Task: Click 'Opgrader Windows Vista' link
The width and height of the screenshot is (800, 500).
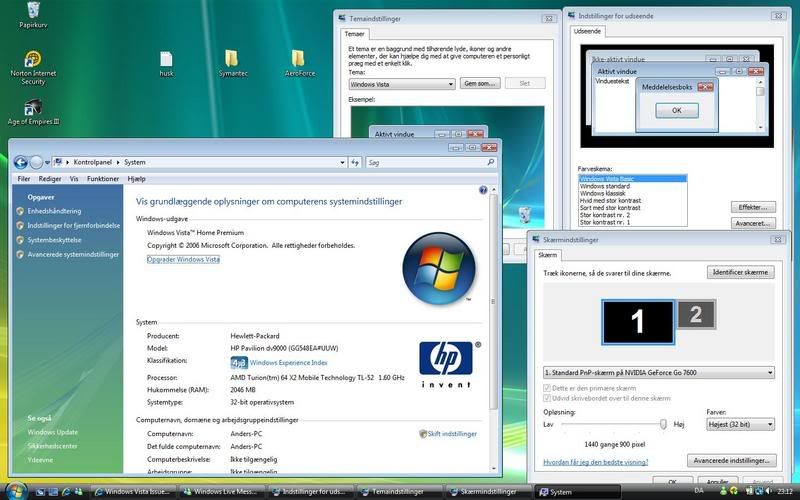Action: pyautogui.click(x=183, y=259)
